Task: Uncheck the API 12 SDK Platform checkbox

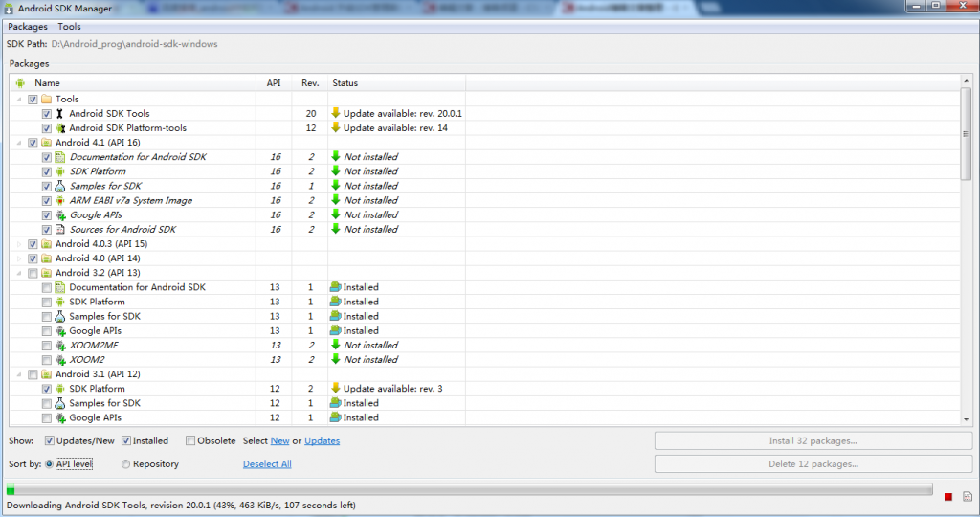Action: coord(47,389)
